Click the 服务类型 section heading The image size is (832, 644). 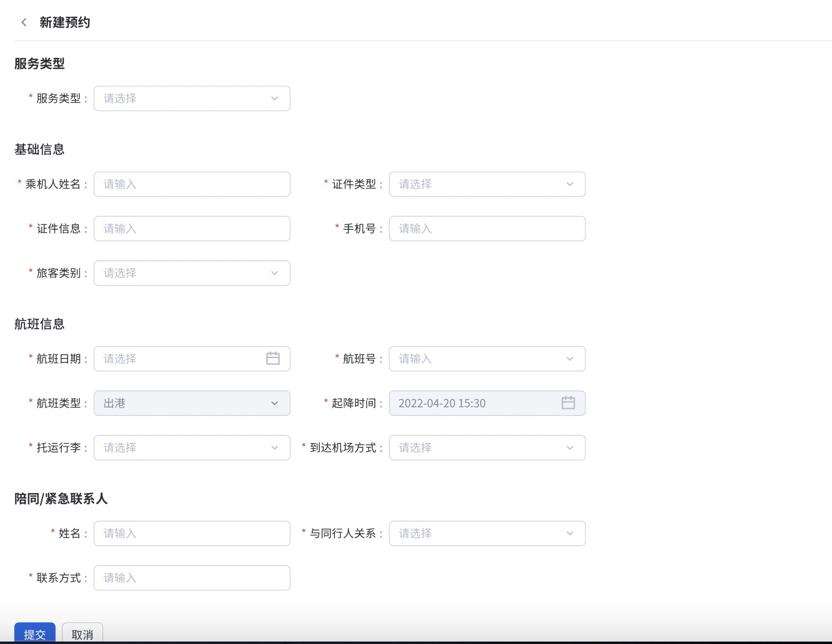click(x=40, y=63)
